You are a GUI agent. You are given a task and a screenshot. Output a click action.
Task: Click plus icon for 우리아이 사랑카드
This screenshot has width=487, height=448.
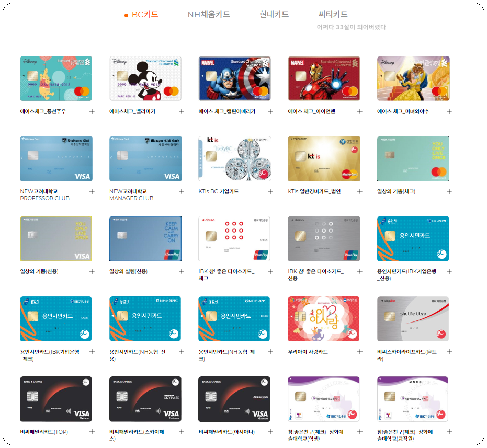point(360,352)
